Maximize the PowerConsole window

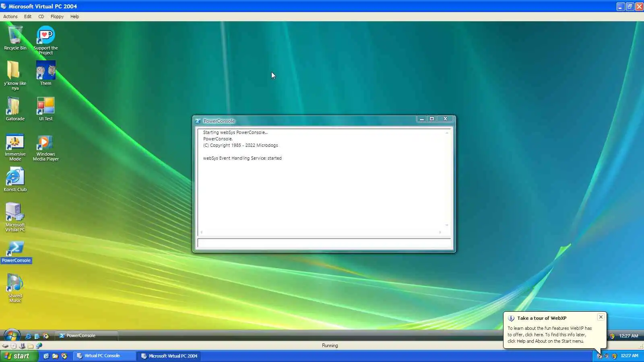(x=432, y=119)
